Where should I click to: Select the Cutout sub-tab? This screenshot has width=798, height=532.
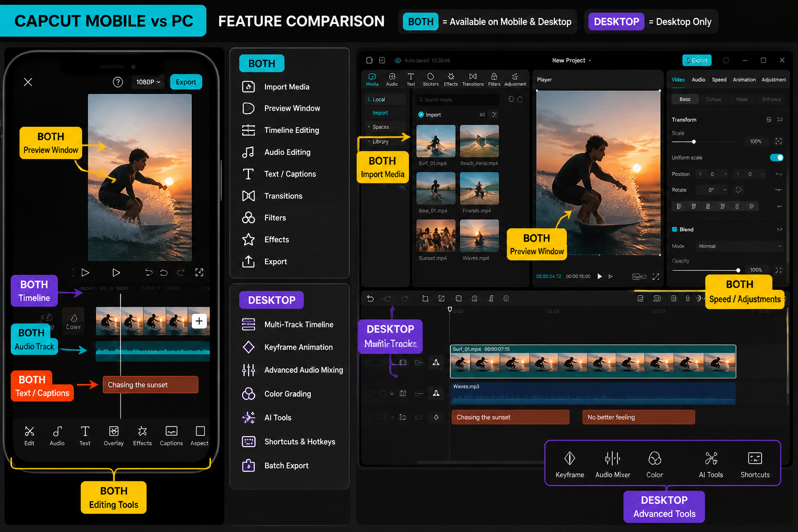point(713,99)
